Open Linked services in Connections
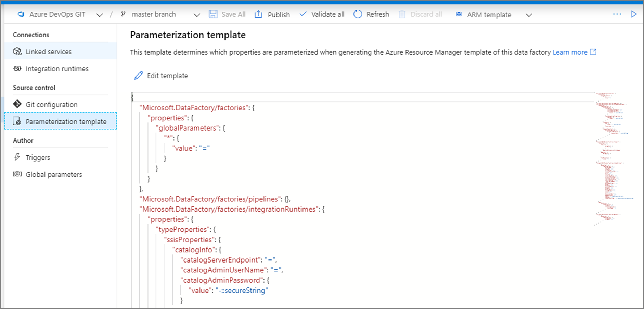This screenshot has height=309, width=644. (61, 51)
